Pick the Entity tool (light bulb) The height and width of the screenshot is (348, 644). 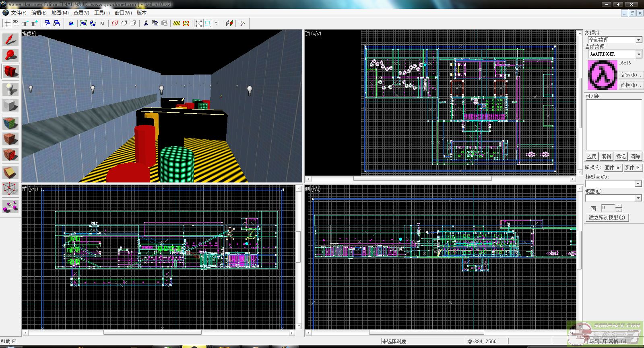[x=10, y=89]
